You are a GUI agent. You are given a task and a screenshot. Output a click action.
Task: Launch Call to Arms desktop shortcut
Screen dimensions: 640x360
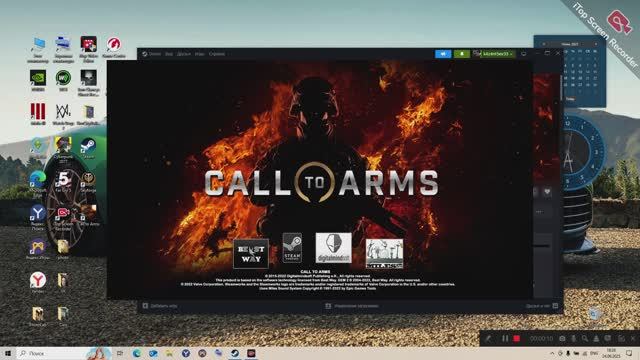point(88,215)
